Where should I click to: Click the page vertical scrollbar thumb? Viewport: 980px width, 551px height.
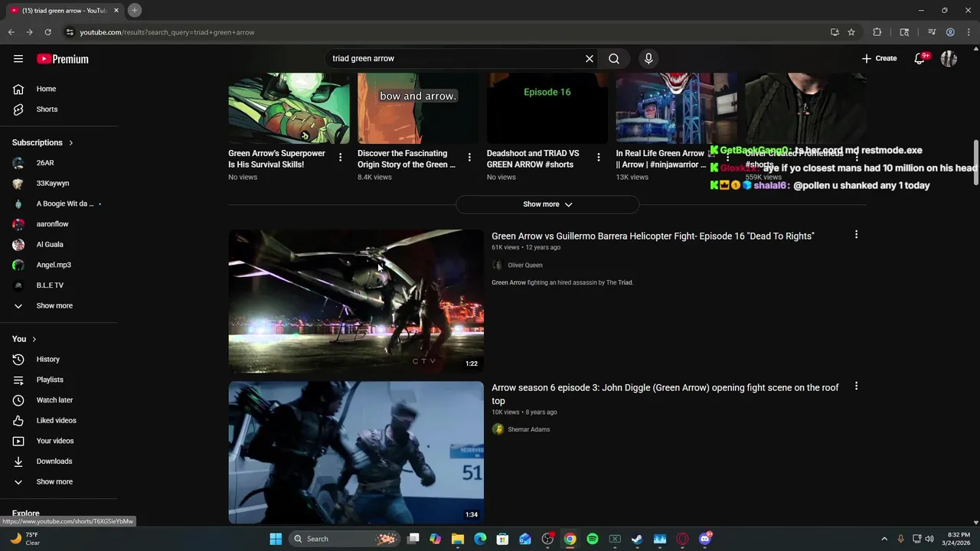tap(975, 163)
